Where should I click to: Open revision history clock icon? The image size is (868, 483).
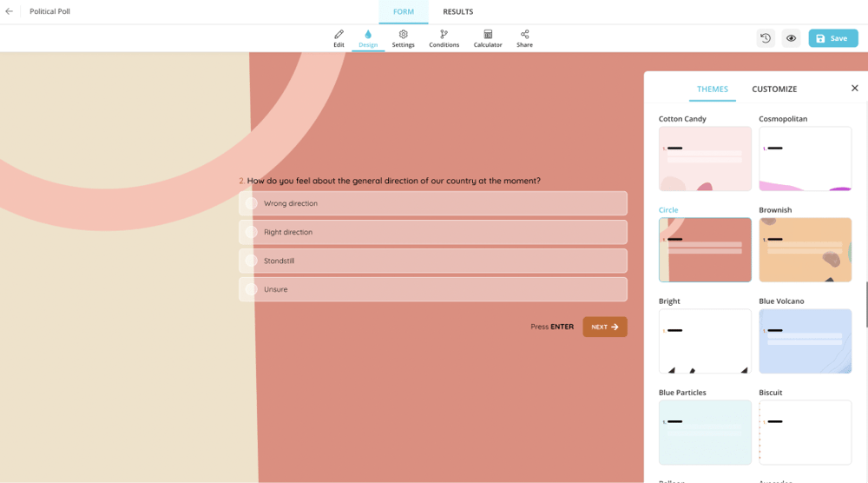pyautogui.click(x=766, y=38)
